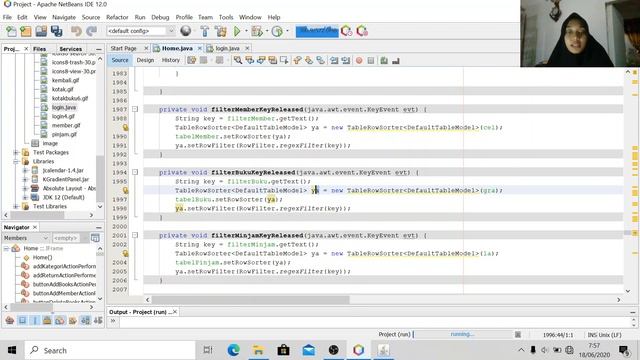Open Microsoft Edge from the taskbar
640x360 pixels.
[x=233, y=350]
